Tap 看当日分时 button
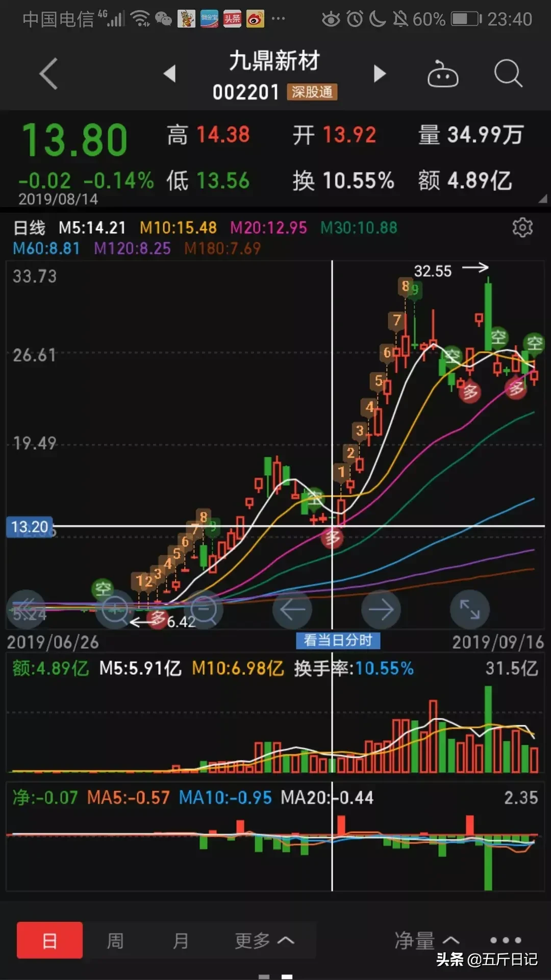The height and width of the screenshot is (980, 551). coord(338,641)
